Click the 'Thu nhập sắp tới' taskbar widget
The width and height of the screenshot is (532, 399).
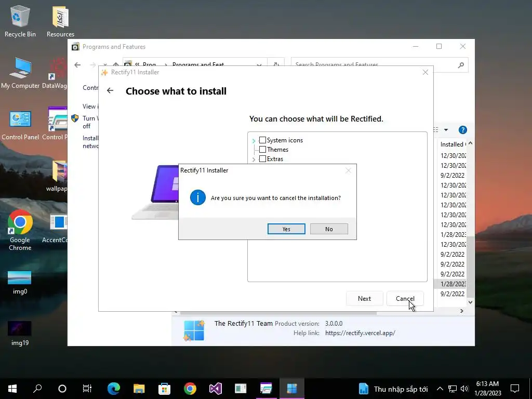[x=394, y=389]
